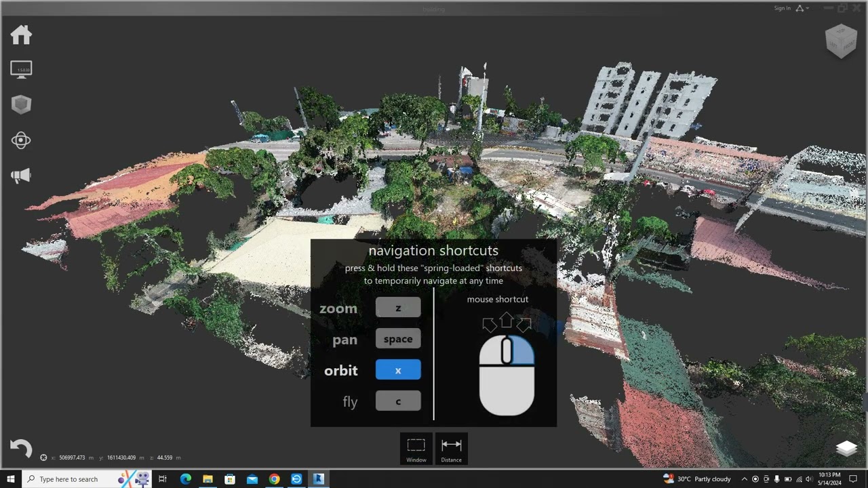This screenshot has width=868, height=488.
Task: Click the screen recording tray icon
Action: (755, 479)
